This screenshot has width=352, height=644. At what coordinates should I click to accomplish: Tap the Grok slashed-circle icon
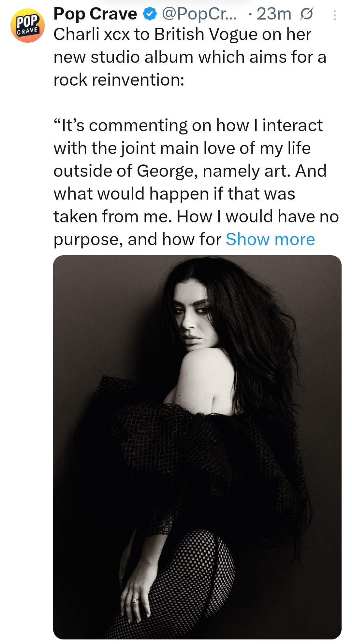(306, 14)
